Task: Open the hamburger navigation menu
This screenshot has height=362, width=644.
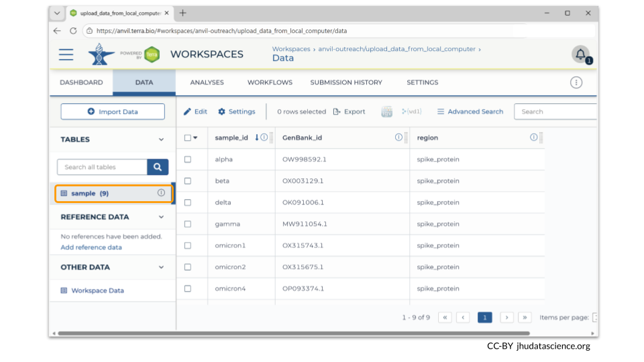Action: coord(66,54)
